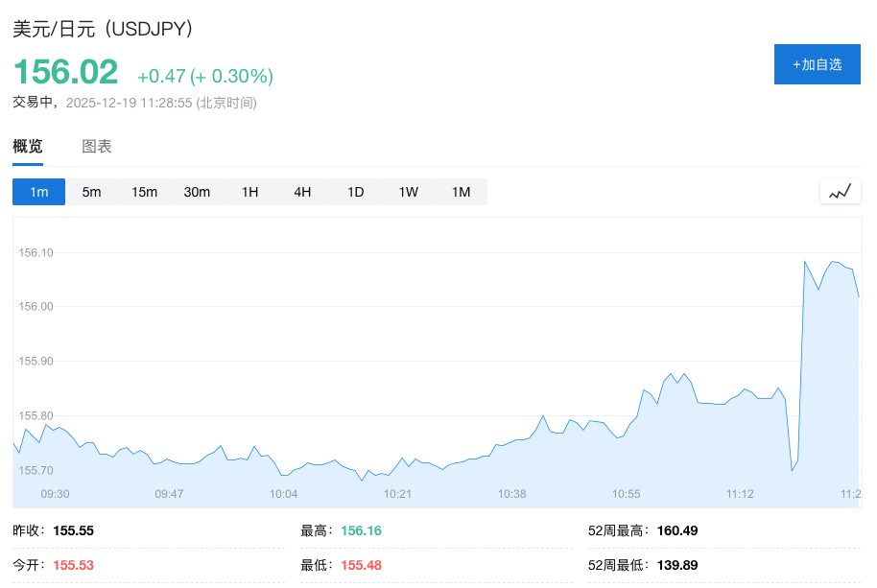Click the line chart type icon
877x588 pixels.
(x=840, y=192)
